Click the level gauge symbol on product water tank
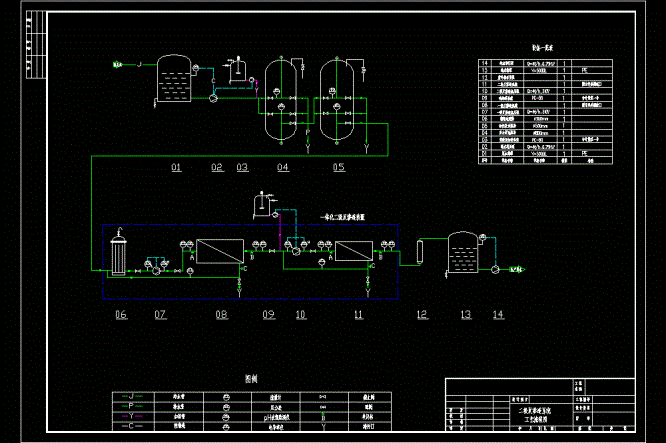666x443 pixels. pos(483,237)
